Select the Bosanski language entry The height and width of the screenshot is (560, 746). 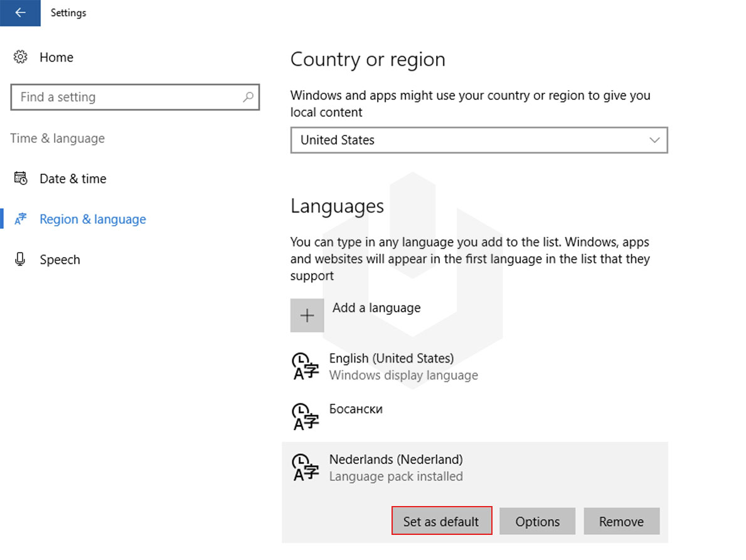point(356,408)
